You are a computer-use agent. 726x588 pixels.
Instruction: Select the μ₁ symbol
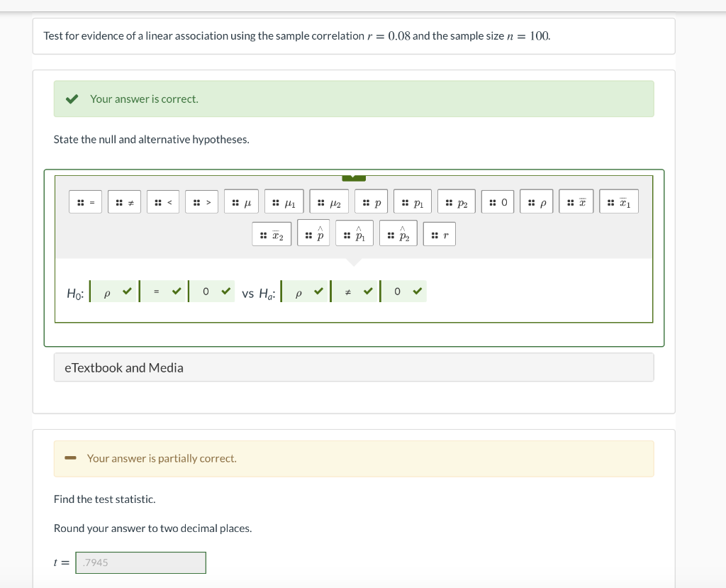[284, 201]
